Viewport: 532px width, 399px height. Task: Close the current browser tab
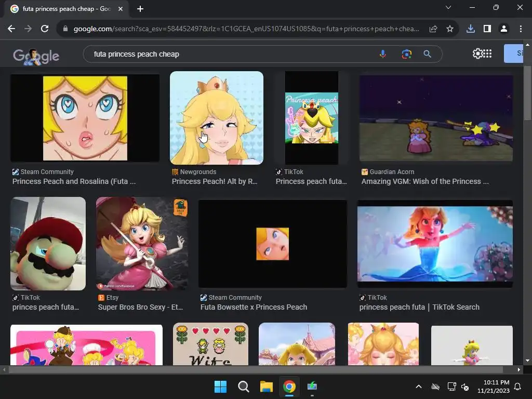121,9
